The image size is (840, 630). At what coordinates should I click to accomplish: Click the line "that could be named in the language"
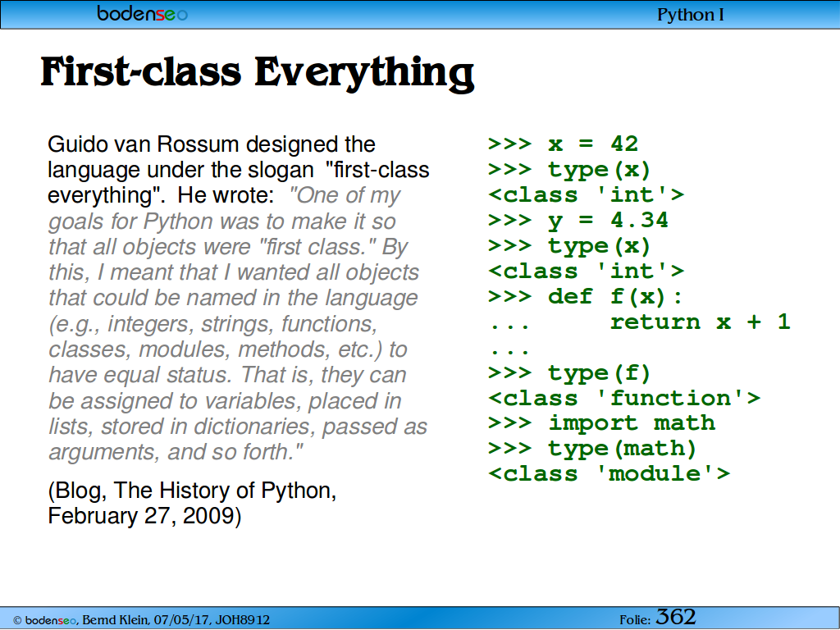tap(233, 298)
